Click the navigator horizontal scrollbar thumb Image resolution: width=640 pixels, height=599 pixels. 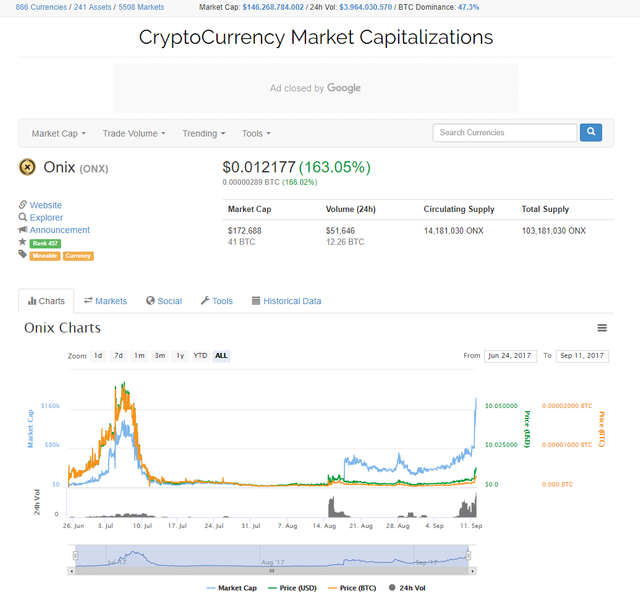[272, 571]
